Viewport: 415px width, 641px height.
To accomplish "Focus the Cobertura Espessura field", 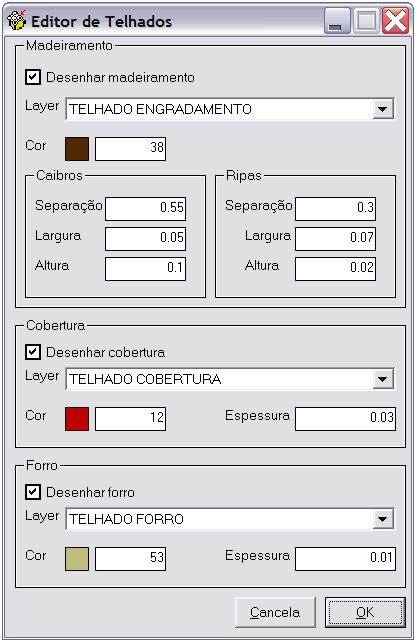I will (345, 419).
